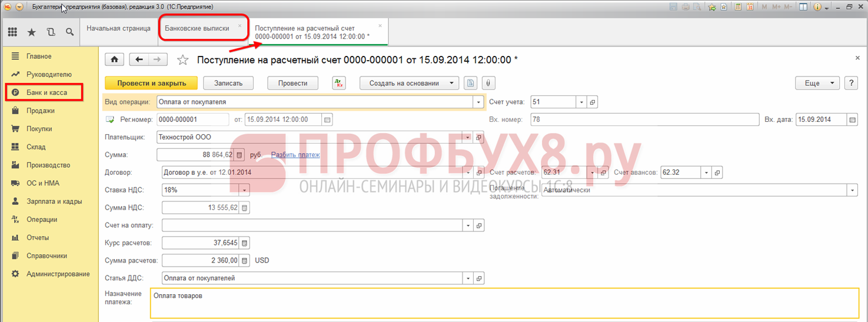The image size is (868, 322).
Task: Click add-to-favorites star in title bar
Action: pyautogui.click(x=712, y=7)
